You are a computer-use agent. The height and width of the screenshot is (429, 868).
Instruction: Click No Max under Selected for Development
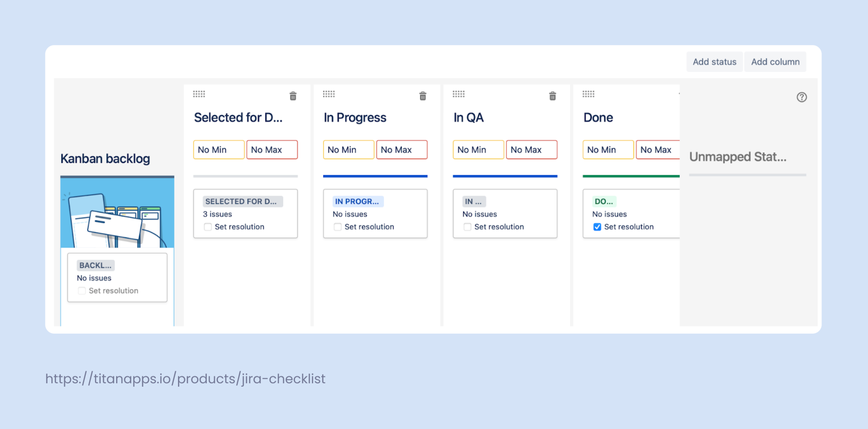[x=272, y=149]
